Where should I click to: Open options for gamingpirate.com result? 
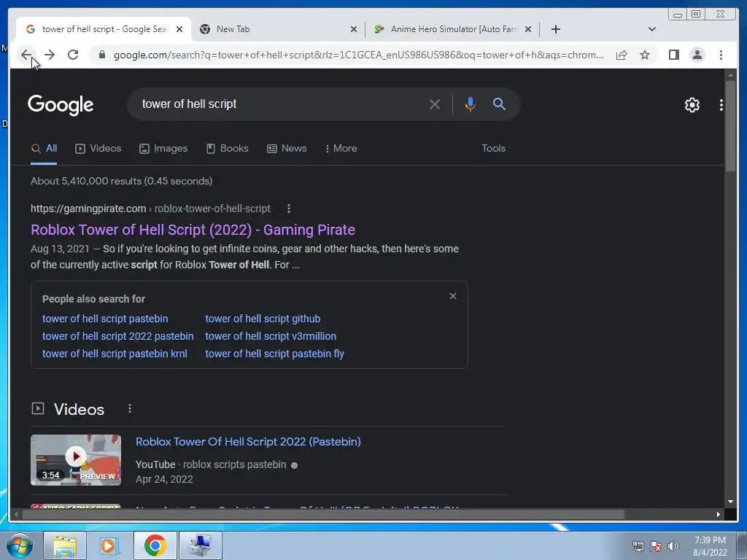tap(289, 209)
